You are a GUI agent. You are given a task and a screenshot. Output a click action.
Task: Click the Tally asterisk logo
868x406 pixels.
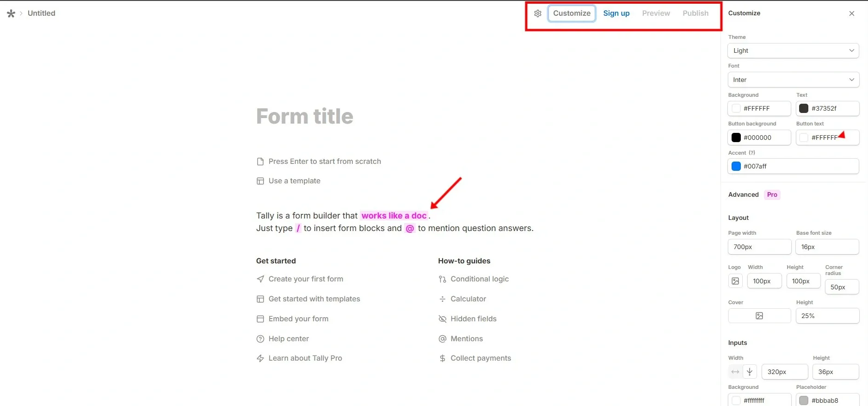[11, 13]
